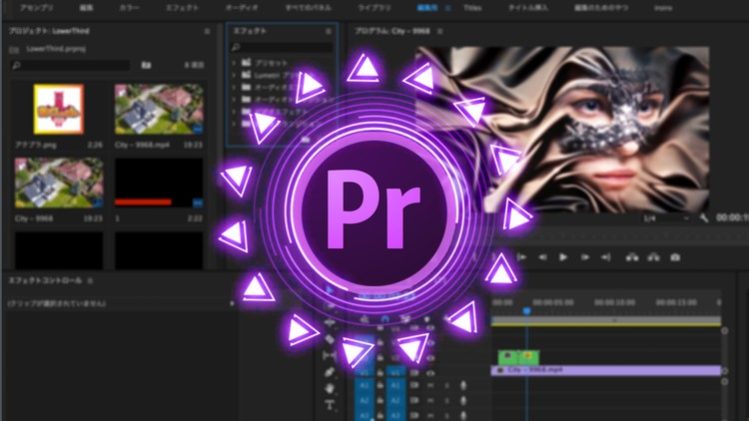The width and height of the screenshot is (749, 421).
Task: Click the Lift button in Program monitor
Action: coord(632,257)
